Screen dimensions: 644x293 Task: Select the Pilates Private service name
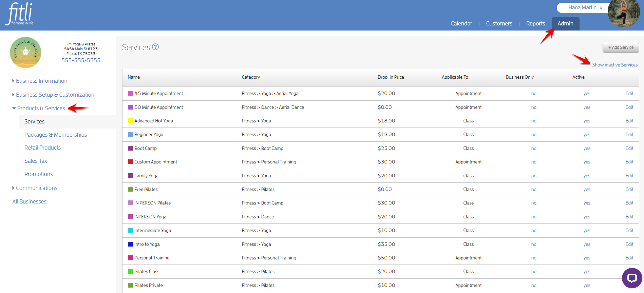[148, 285]
